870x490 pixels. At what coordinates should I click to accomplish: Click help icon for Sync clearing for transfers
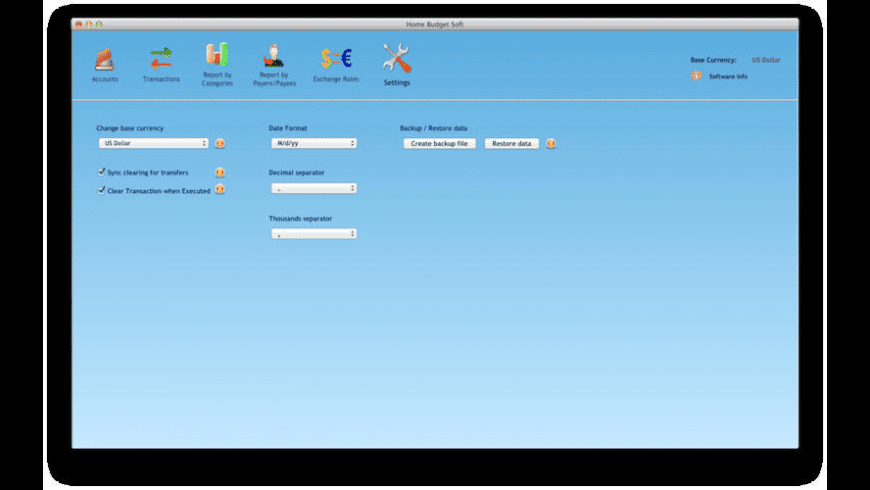(220, 173)
